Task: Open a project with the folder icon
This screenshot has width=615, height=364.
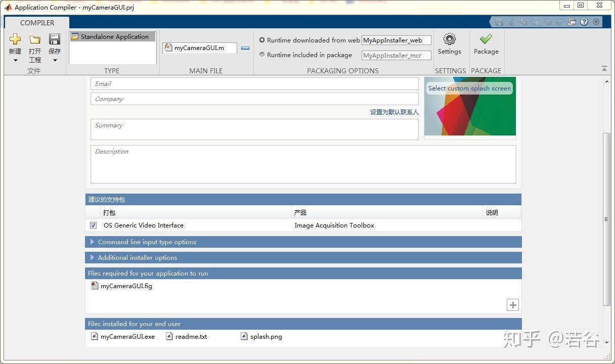Action: [x=34, y=39]
